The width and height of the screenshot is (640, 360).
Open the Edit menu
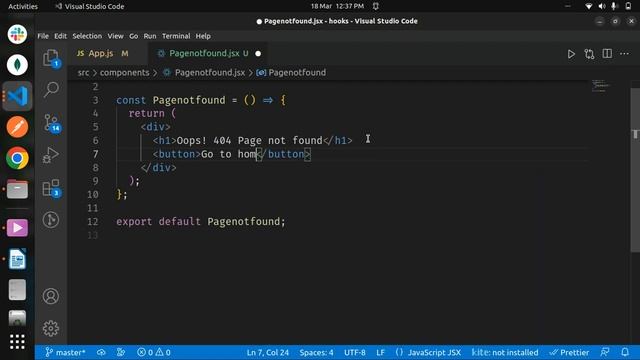click(60, 36)
